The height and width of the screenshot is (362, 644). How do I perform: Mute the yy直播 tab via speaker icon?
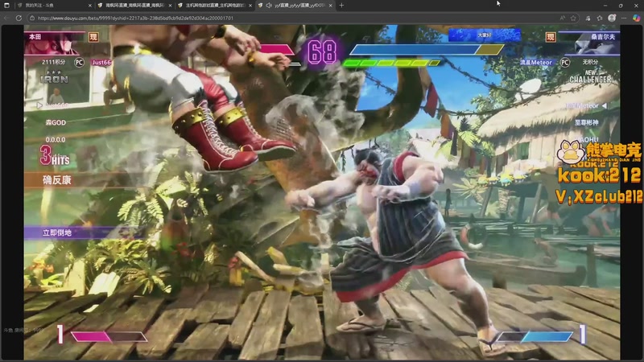pyautogui.click(x=269, y=6)
